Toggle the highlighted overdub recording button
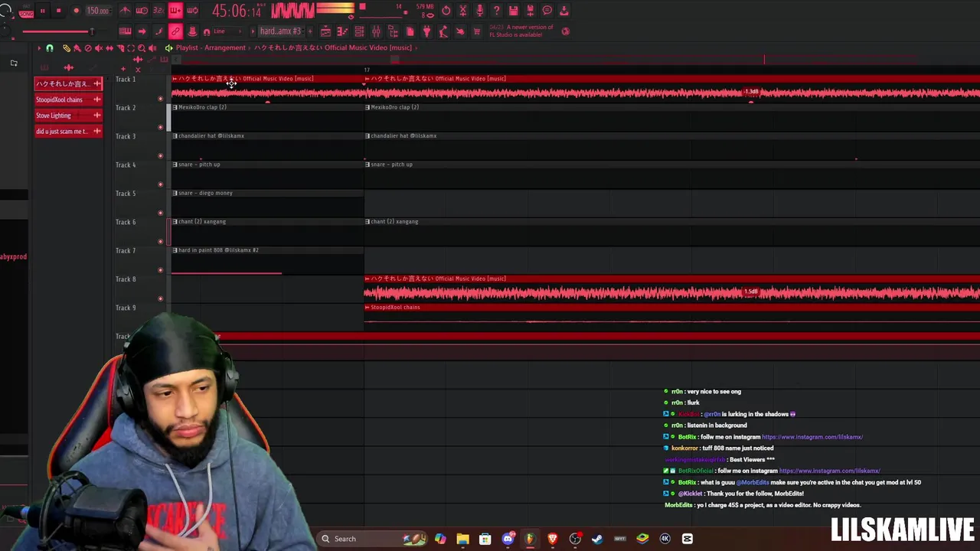 [x=175, y=11]
